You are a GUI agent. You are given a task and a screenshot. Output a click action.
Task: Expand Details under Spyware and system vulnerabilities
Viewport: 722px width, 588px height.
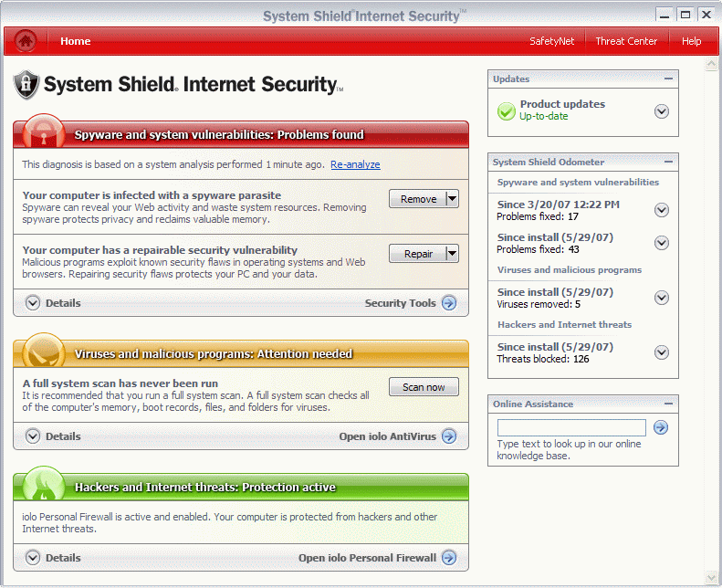34,303
